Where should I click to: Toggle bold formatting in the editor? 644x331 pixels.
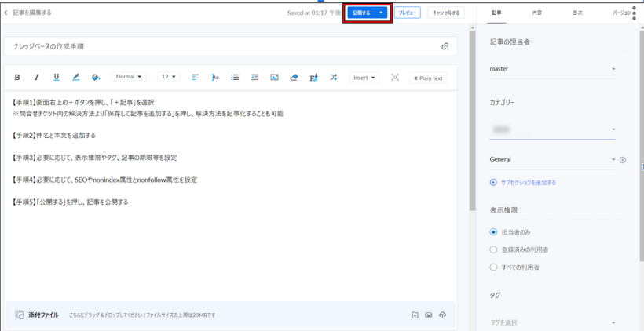point(17,78)
